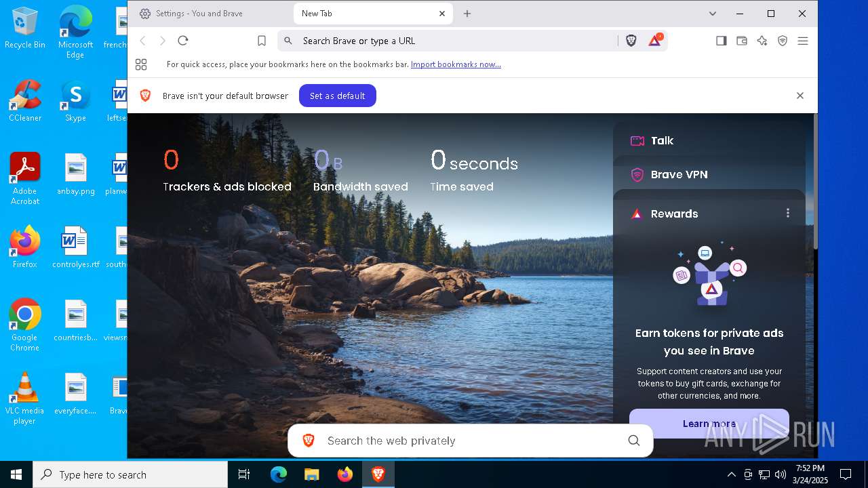868x488 pixels.
Task: Open Firefox from the taskbar
Action: (x=345, y=474)
